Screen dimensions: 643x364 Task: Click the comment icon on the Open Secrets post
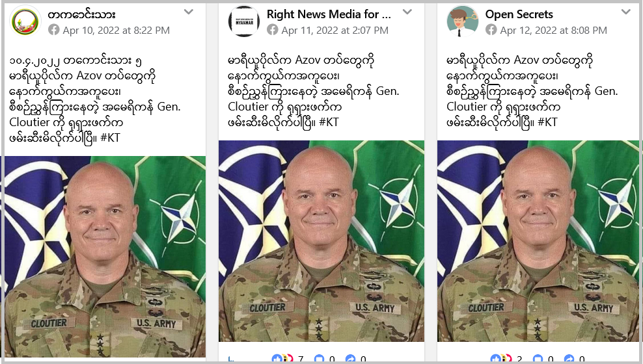pyautogui.click(x=538, y=359)
